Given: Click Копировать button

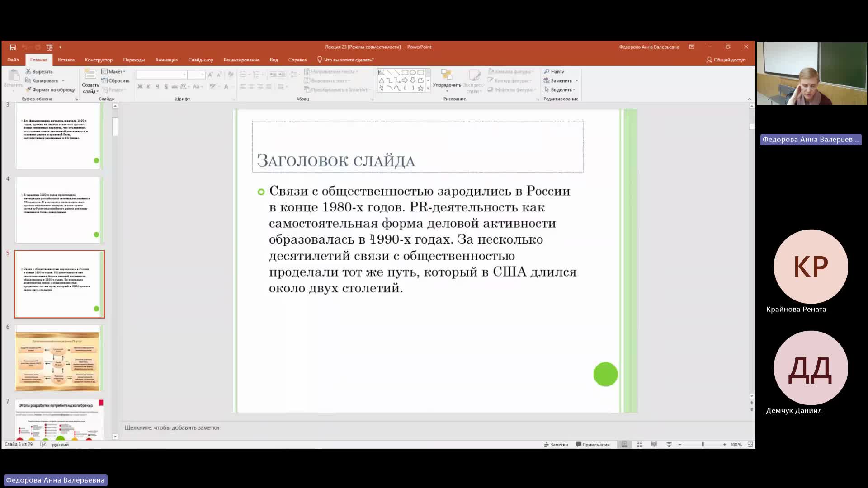Looking at the screenshot, I should pyautogui.click(x=42, y=80).
